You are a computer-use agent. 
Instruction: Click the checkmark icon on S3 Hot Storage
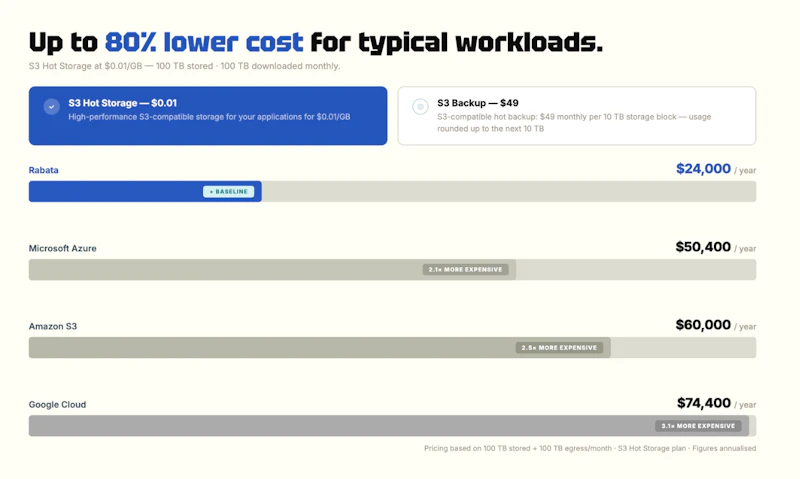tap(52, 107)
